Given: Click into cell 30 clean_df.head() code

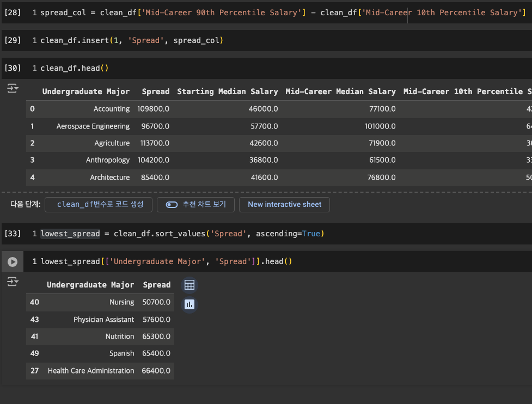Looking at the screenshot, I should tap(74, 68).
